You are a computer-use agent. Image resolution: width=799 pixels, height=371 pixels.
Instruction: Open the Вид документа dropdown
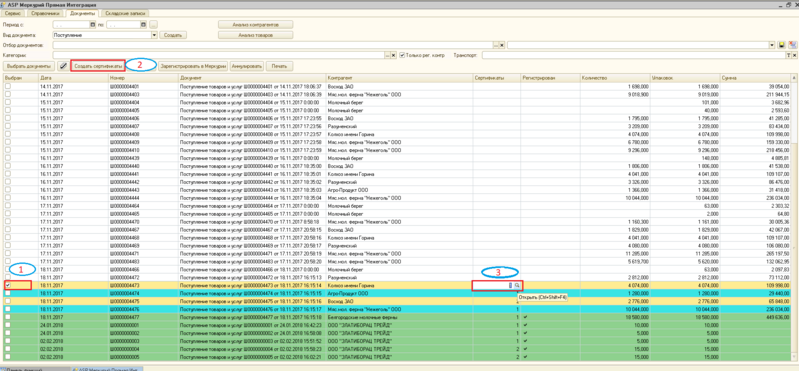154,35
